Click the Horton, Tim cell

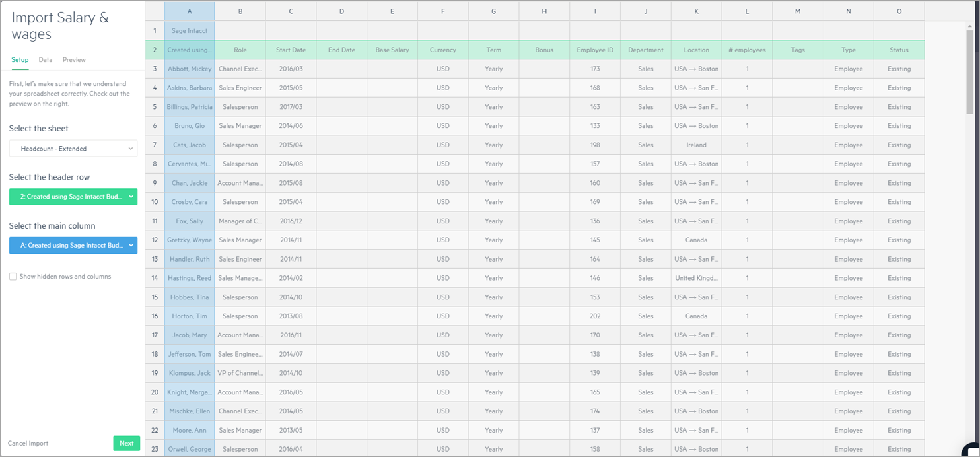coord(190,316)
